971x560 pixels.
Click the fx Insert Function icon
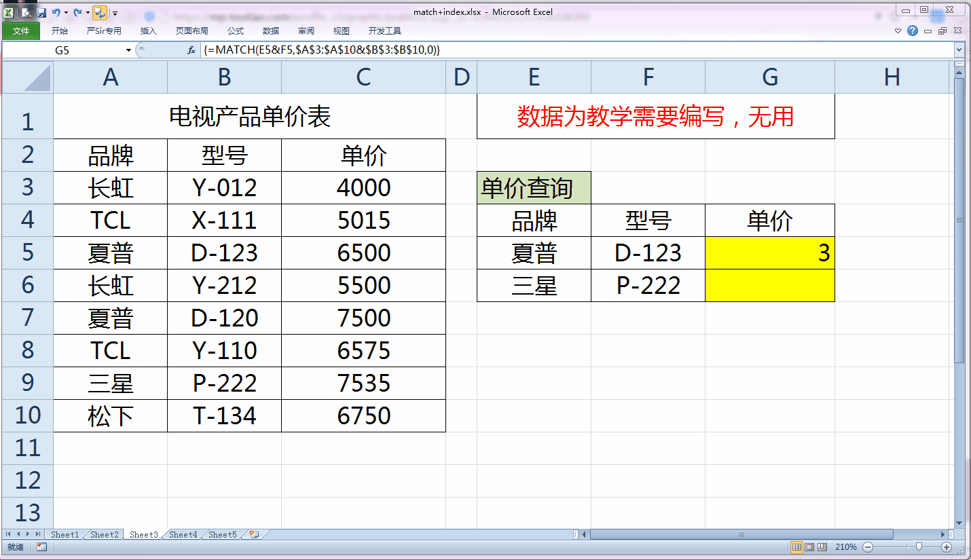(191, 50)
